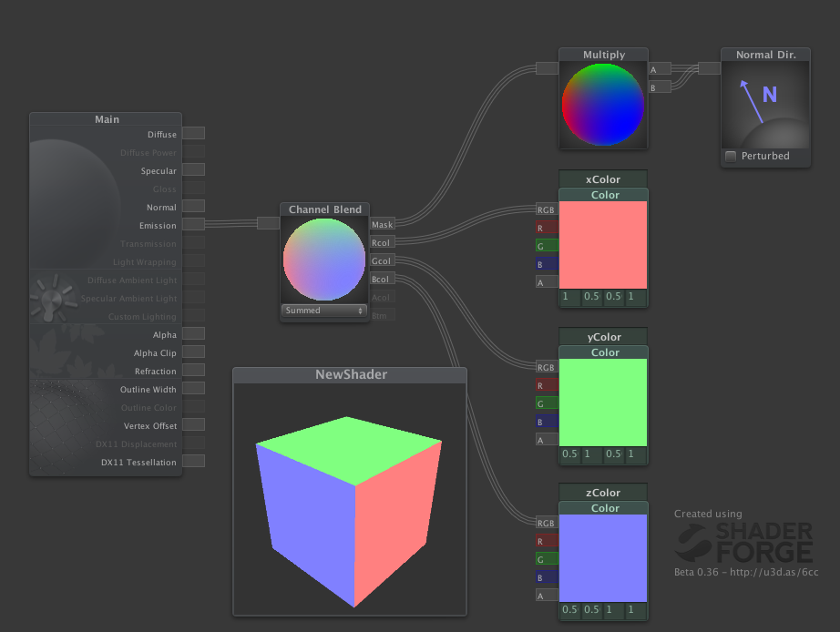Click the blue B channel port of zColor
Image resolution: width=840 pixels, height=632 pixels.
pos(546,577)
